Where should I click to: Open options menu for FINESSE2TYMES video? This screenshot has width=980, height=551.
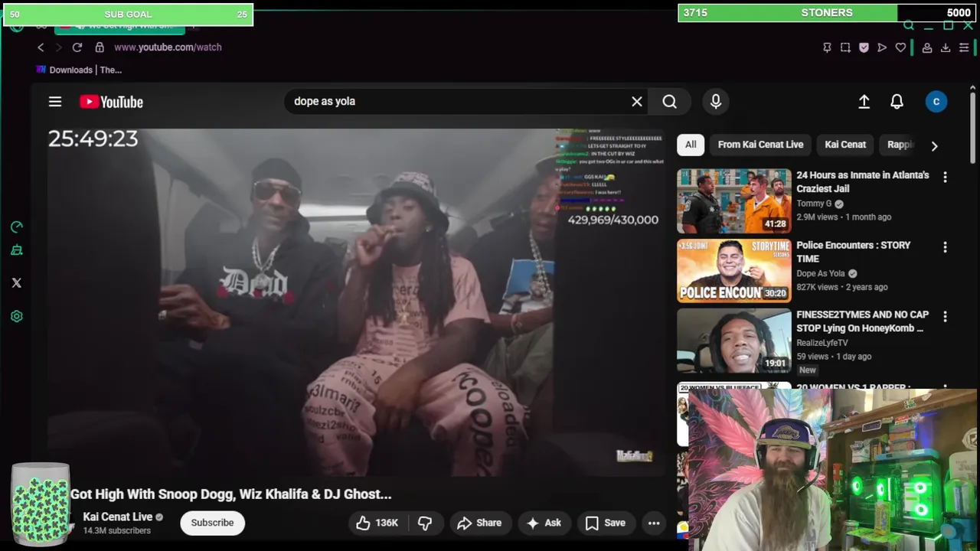pos(945,316)
